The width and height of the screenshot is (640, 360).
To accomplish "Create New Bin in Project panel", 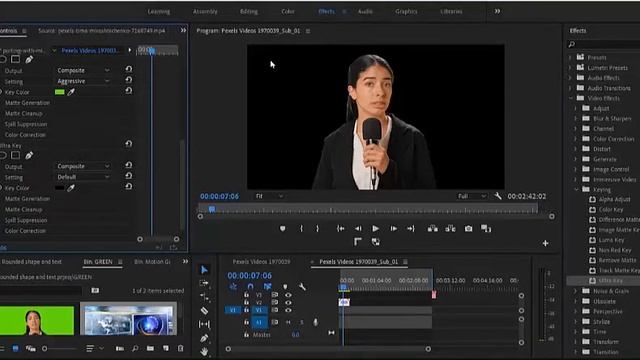I will [151, 348].
